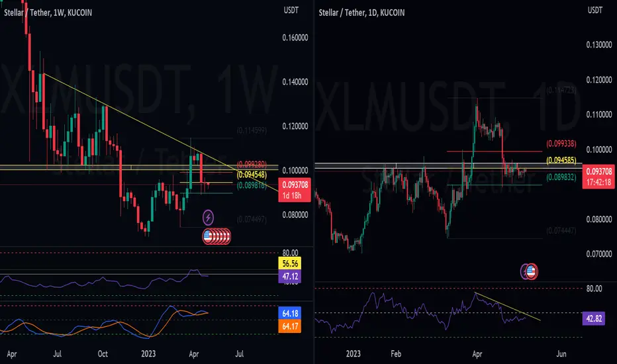This screenshot has height=364, width=617.
Task: Select the USDT currency label on daily chart
Action: [595, 10]
